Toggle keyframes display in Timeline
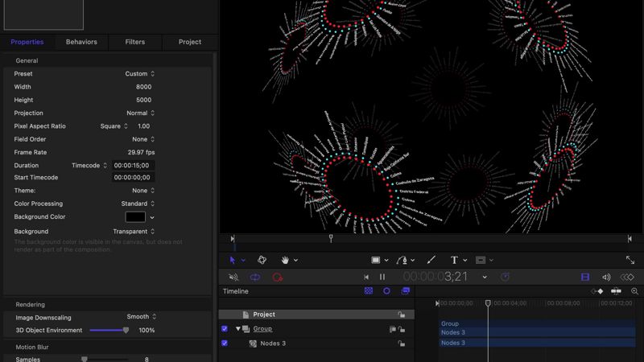 (x=597, y=291)
